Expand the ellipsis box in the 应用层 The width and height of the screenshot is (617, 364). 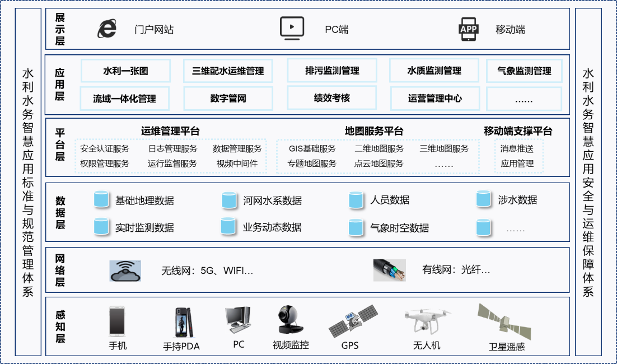pos(525,99)
